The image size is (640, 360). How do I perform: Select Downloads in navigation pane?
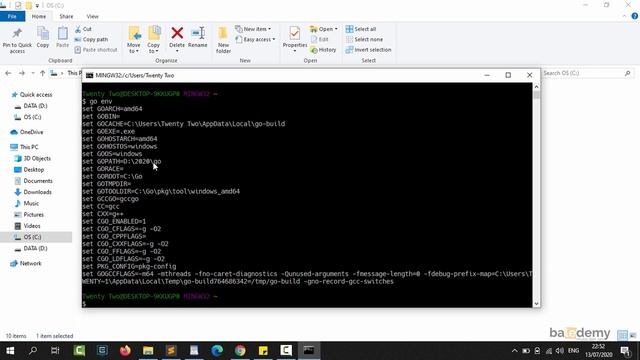33,192
